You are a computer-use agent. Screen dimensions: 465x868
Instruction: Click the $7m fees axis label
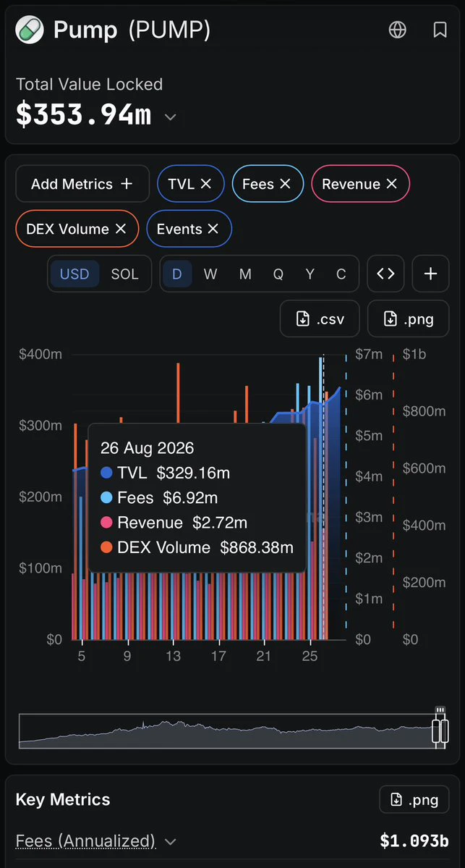pyautogui.click(x=368, y=354)
